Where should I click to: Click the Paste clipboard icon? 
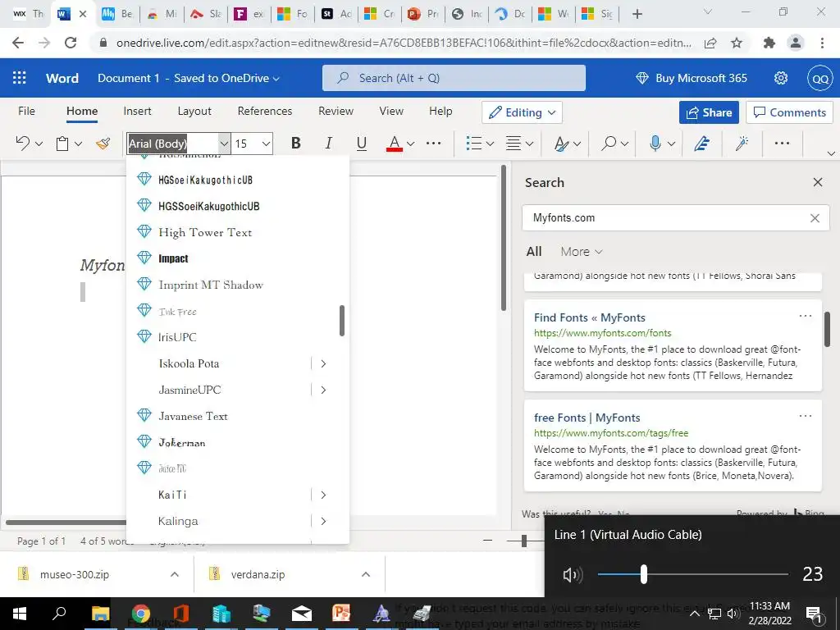click(x=62, y=143)
